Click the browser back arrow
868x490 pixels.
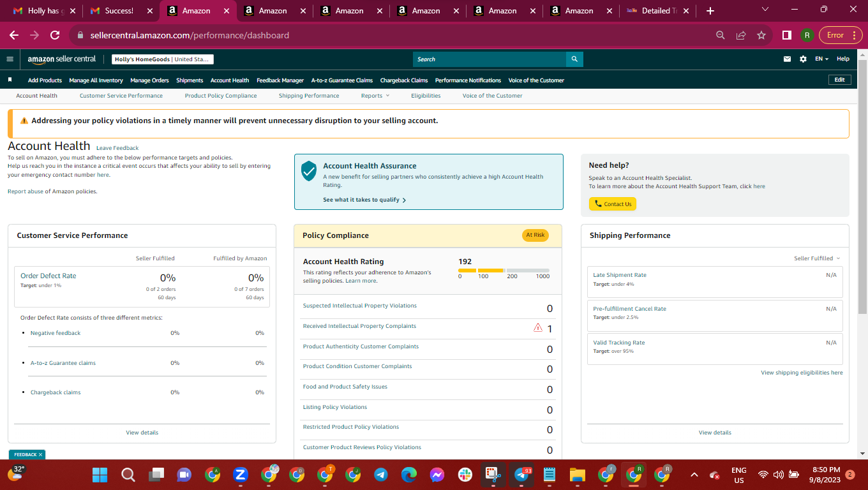pos(14,35)
